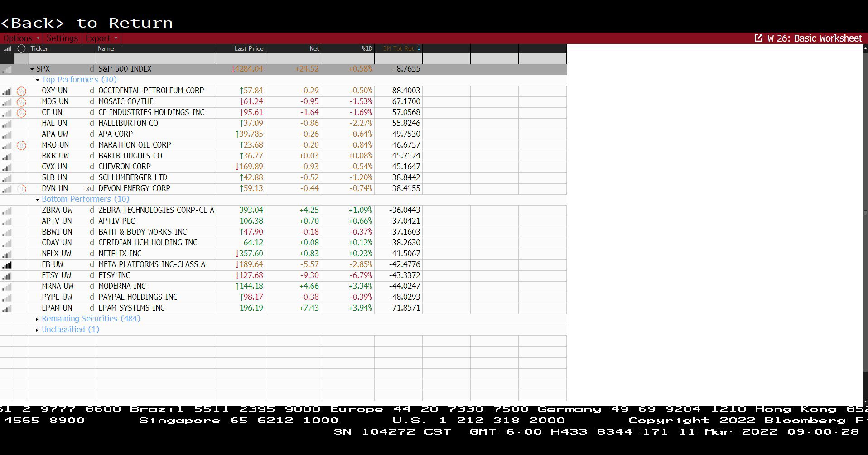Select PAYPAL HOLDINGS INC name cell
Image resolution: width=868 pixels, height=455 pixels.
point(157,297)
